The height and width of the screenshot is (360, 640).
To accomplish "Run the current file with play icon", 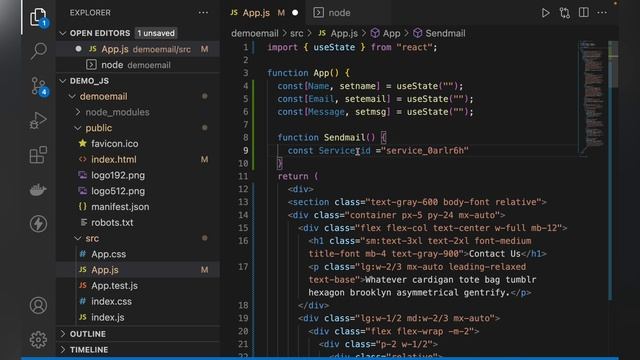I will [545, 13].
